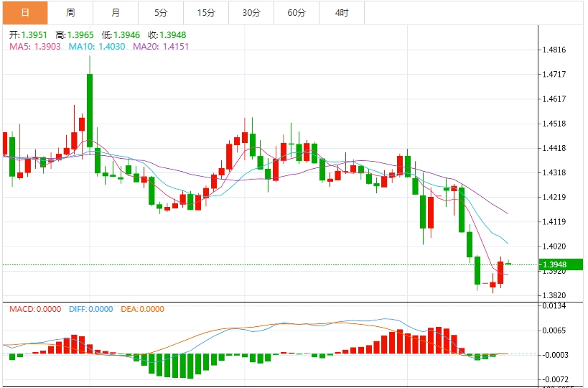Open the 4时 timeframe tab
The image size is (588, 388).
[342, 13]
